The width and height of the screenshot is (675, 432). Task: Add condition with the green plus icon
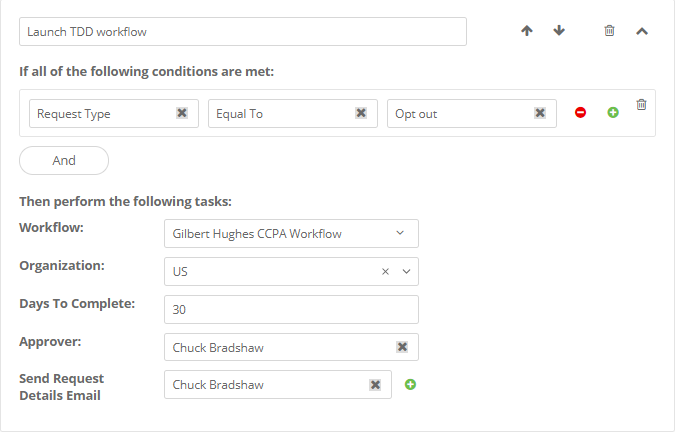pyautogui.click(x=613, y=113)
